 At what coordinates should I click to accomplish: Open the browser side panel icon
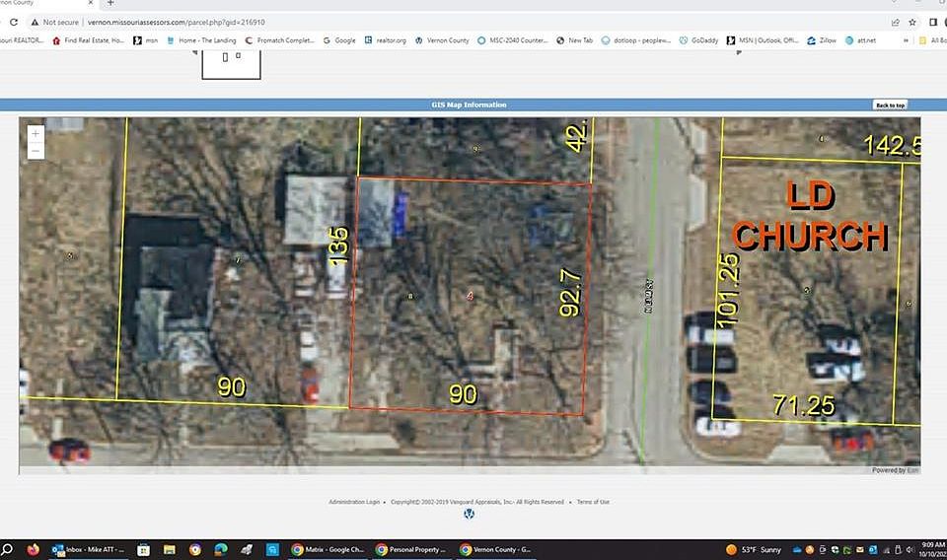933,23
